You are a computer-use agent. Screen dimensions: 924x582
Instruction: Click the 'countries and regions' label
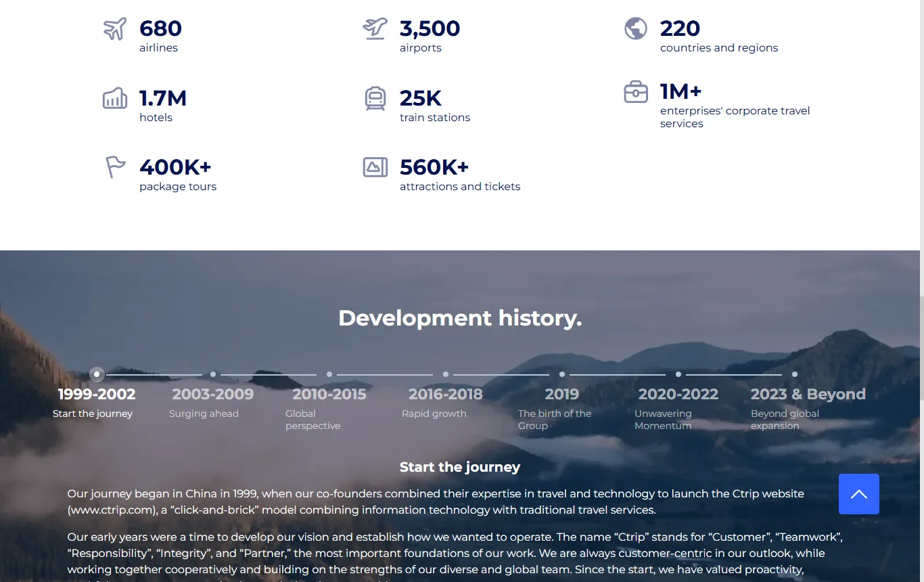point(719,48)
